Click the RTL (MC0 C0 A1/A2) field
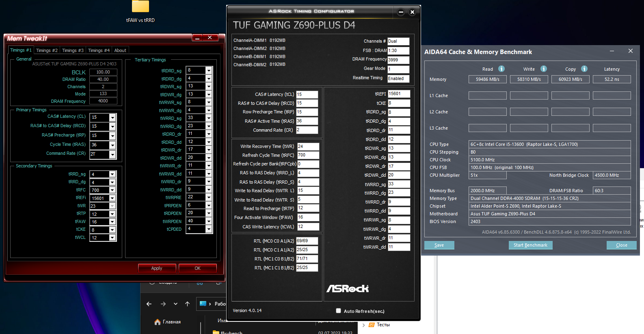 click(x=307, y=241)
